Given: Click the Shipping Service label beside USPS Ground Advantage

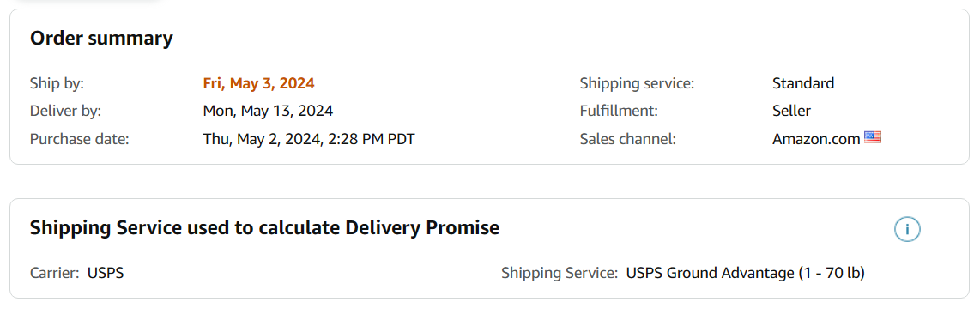Looking at the screenshot, I should (x=560, y=273).
